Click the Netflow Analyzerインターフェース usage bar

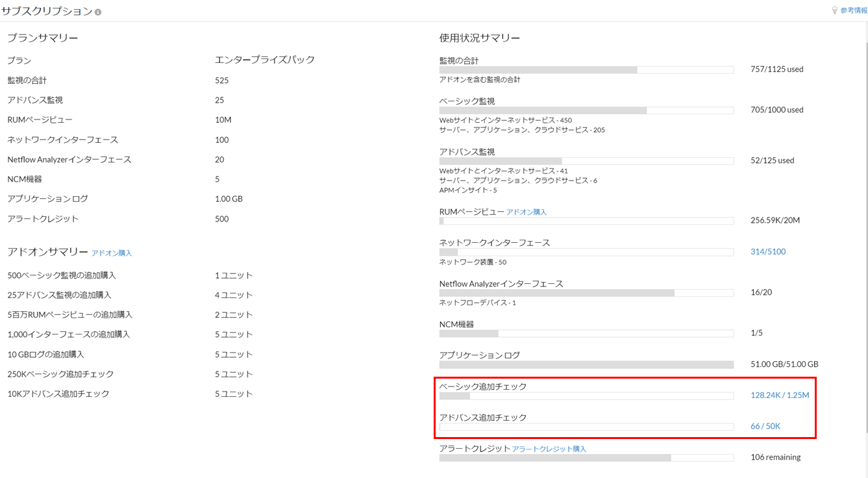point(586,293)
